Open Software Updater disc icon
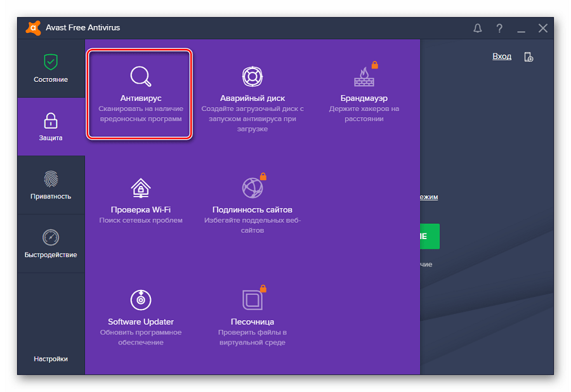Viewport: 571px width, 392px height. coord(140,299)
